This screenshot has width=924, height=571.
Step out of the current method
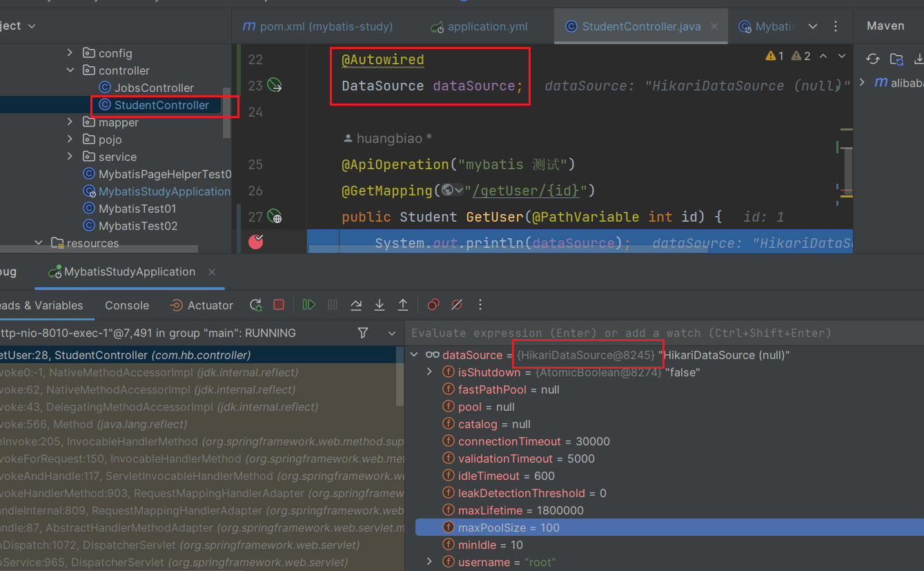403,305
